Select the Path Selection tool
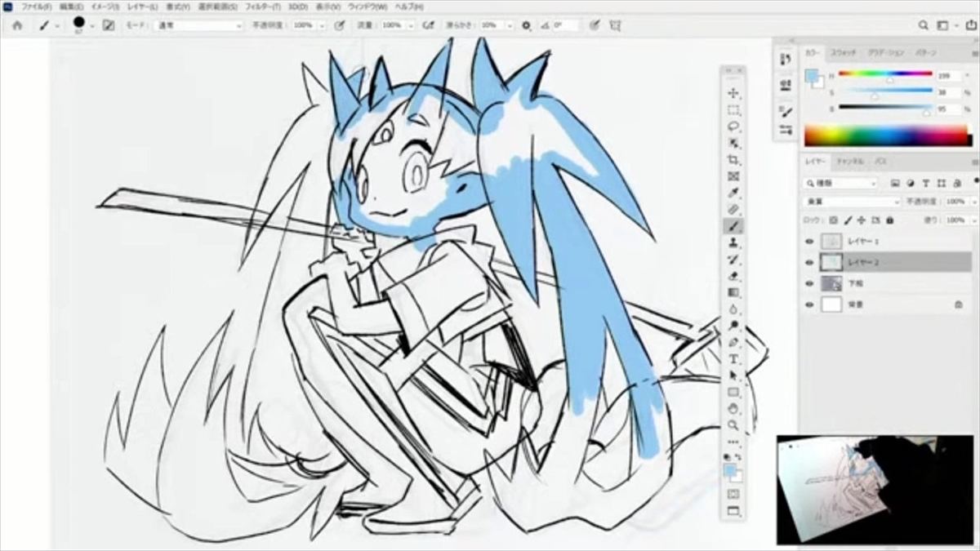The image size is (980, 551). [733, 375]
